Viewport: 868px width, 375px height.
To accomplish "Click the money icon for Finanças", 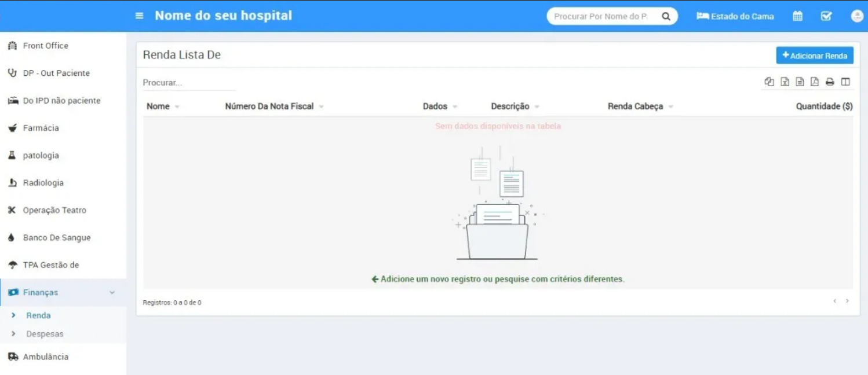I will [x=13, y=292].
